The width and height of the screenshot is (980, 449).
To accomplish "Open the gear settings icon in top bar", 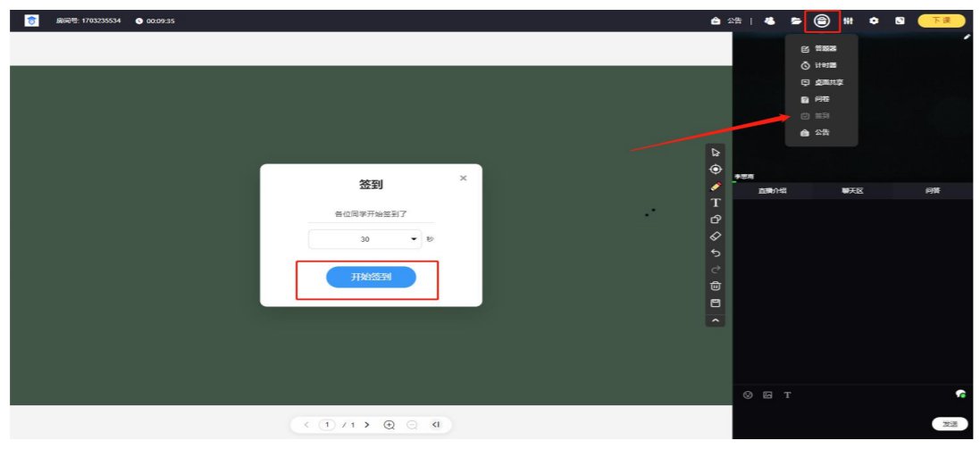I will 875,21.
